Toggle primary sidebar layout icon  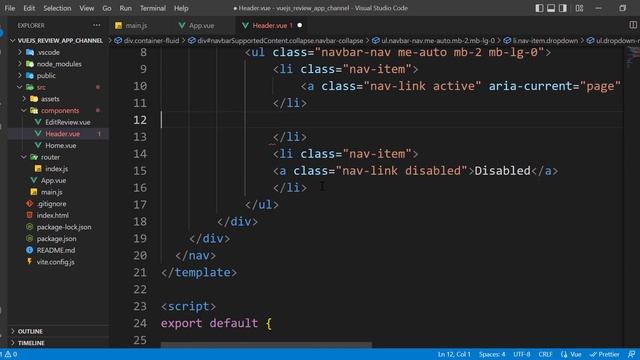point(539,8)
